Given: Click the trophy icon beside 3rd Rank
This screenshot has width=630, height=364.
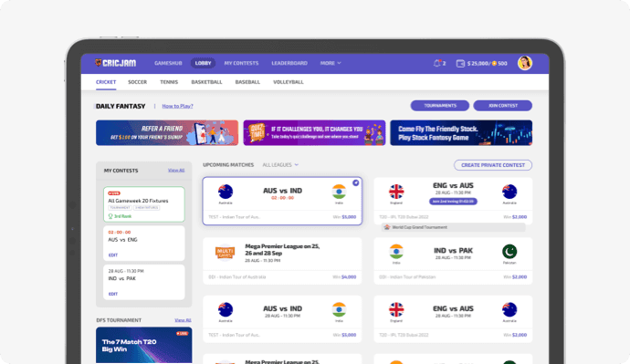Looking at the screenshot, I should point(110,216).
